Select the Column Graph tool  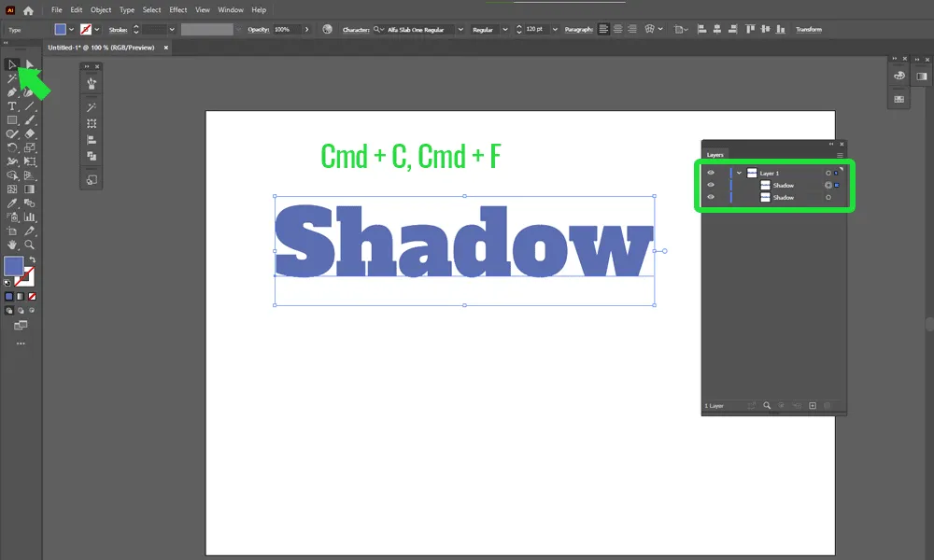click(29, 217)
